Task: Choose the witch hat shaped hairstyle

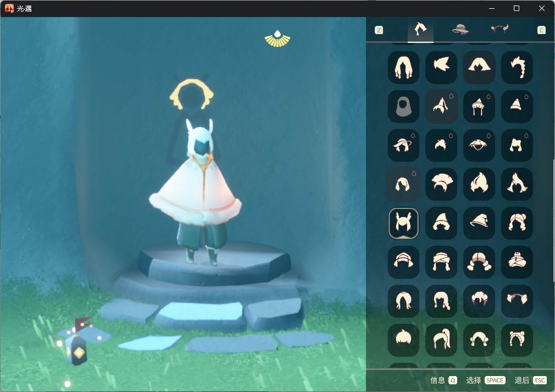Action: pyautogui.click(x=479, y=223)
